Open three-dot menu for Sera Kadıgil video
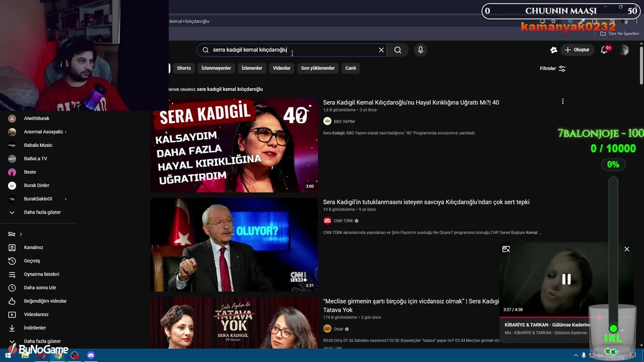Image resolution: width=644 pixels, height=362 pixels. tap(562, 102)
